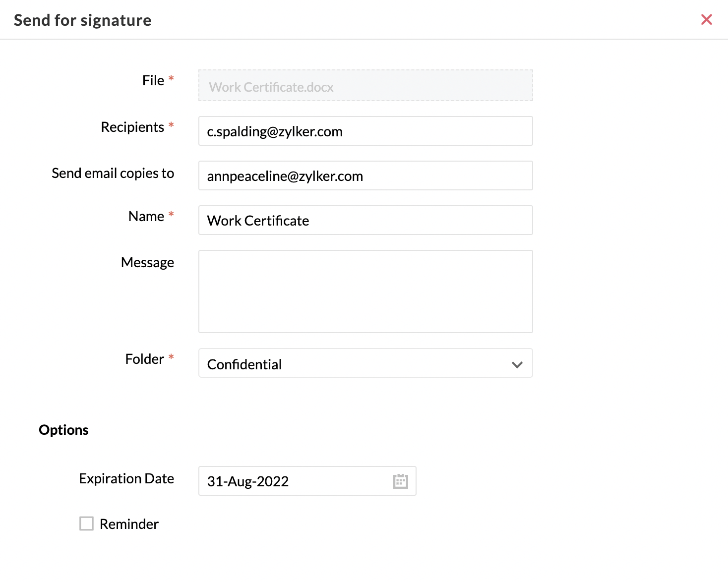The image size is (728, 582).
Task: Click the Name field label
Action: 146,216
